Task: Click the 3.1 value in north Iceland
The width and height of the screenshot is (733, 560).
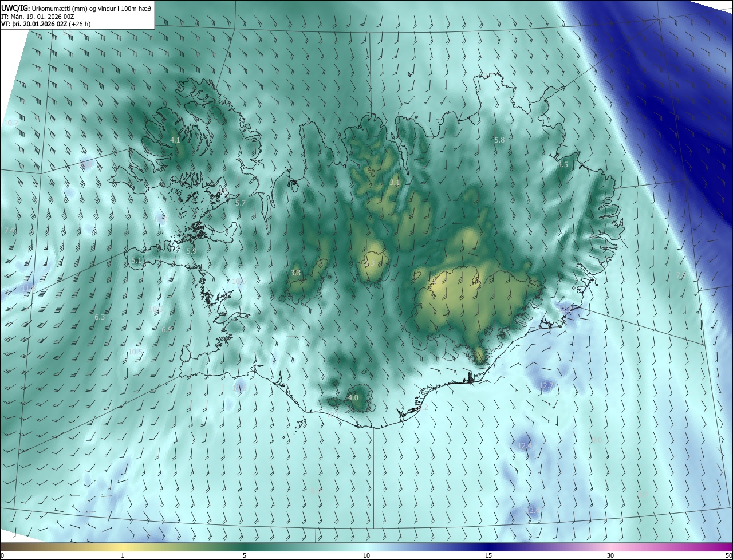Action: (395, 182)
